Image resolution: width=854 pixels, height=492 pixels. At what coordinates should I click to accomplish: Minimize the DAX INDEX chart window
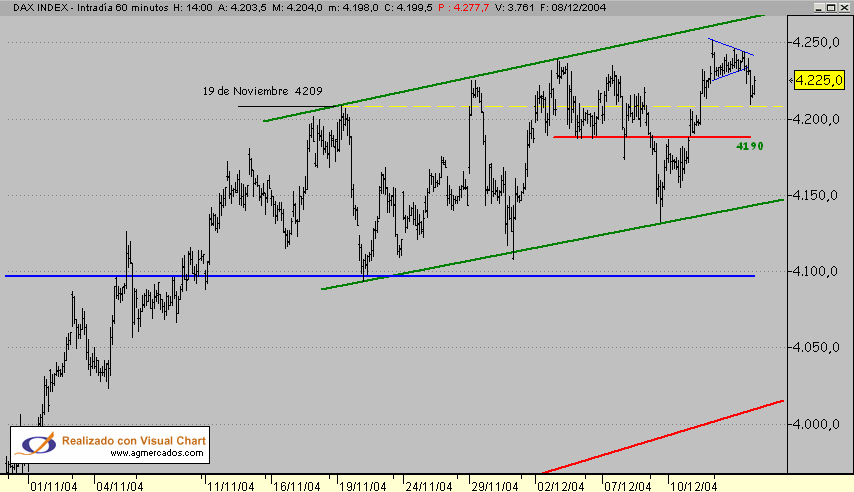point(820,8)
